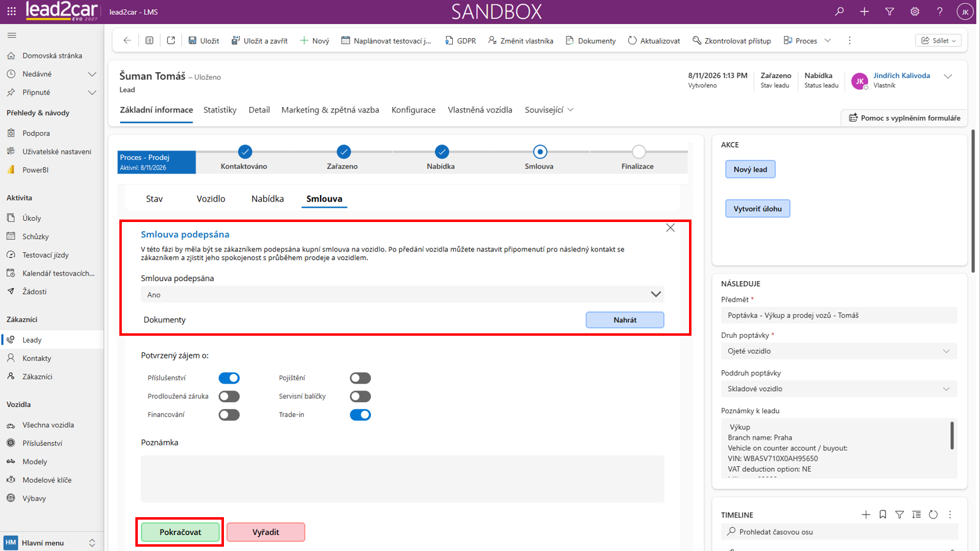
Task: Expand Nedávné in the sidebar
Action: click(x=92, y=74)
